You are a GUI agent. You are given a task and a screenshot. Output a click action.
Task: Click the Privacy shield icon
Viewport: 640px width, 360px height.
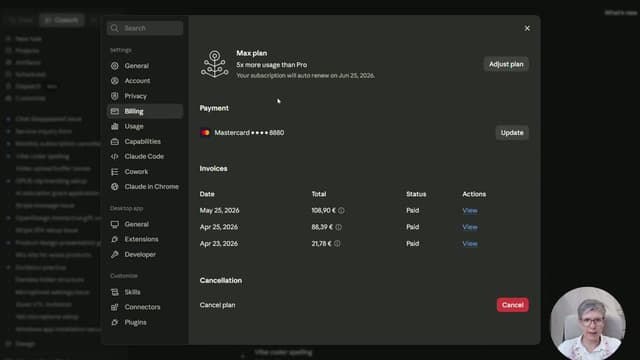pos(115,96)
